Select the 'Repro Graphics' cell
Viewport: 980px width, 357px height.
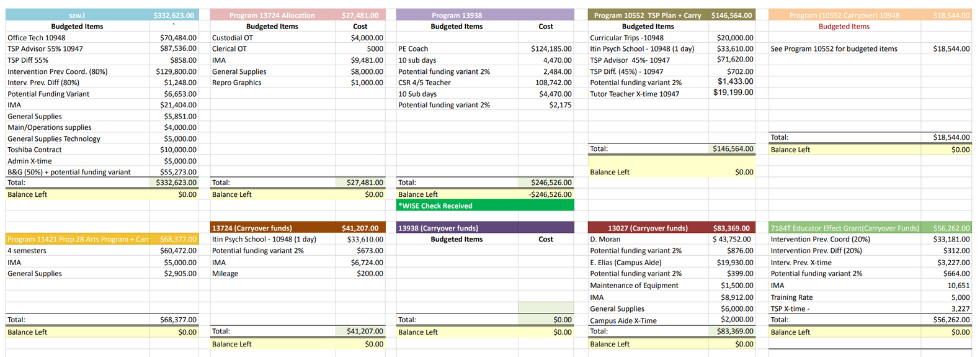[x=272, y=83]
